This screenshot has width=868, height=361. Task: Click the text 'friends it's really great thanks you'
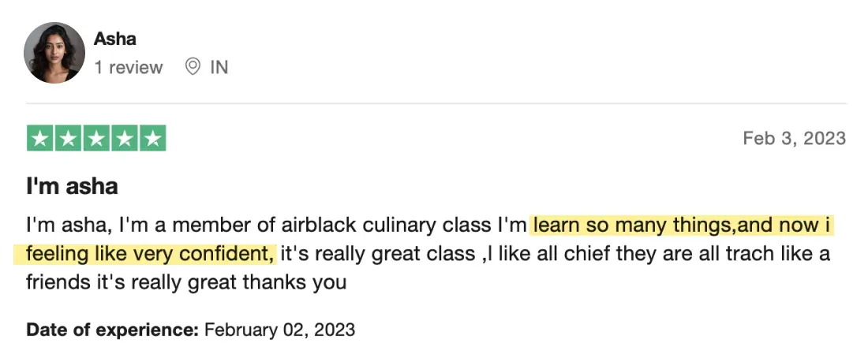[x=186, y=282]
